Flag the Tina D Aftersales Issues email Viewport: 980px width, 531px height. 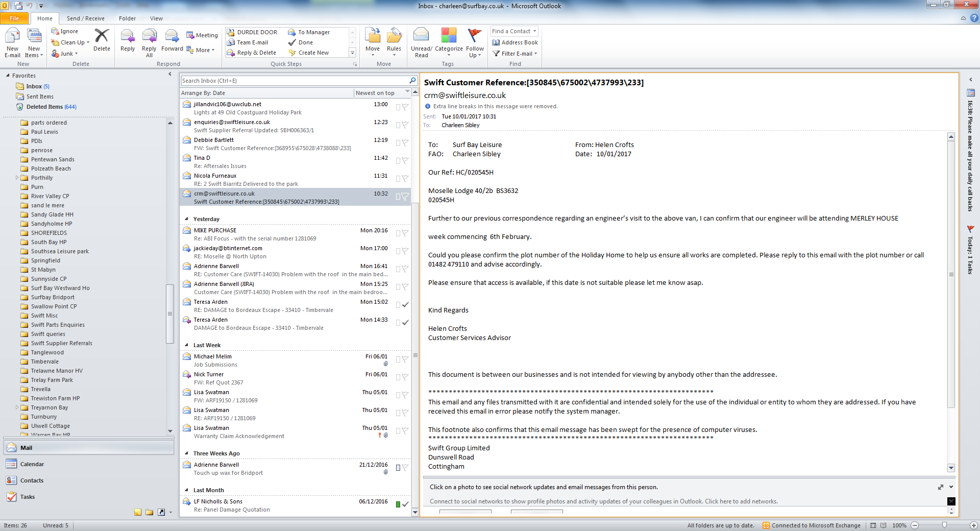[x=405, y=160]
